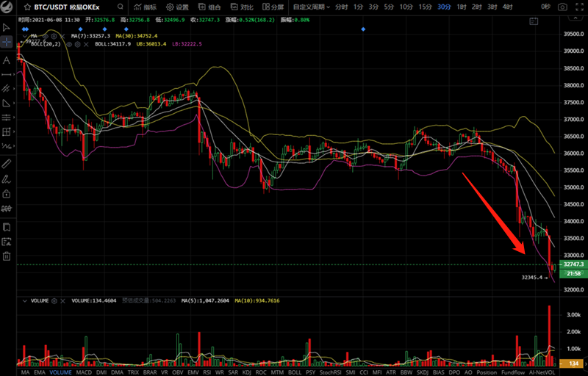
Task: Favorite BTC/USDT with star icon
Action: coord(27,7)
